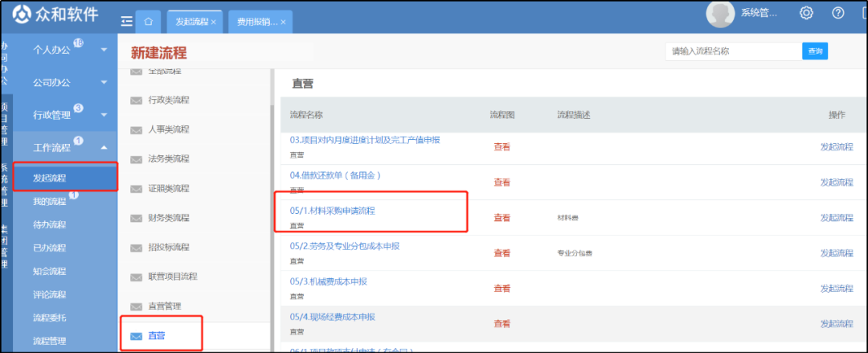868x353 pixels.
Task: Open the help question mark icon
Action: pos(838,13)
